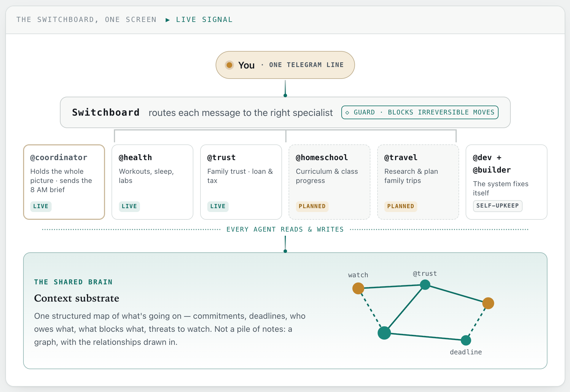The height and width of the screenshot is (392, 570).
Task: Click the SELF-UPKEEP badge on @dev card
Action: point(498,206)
